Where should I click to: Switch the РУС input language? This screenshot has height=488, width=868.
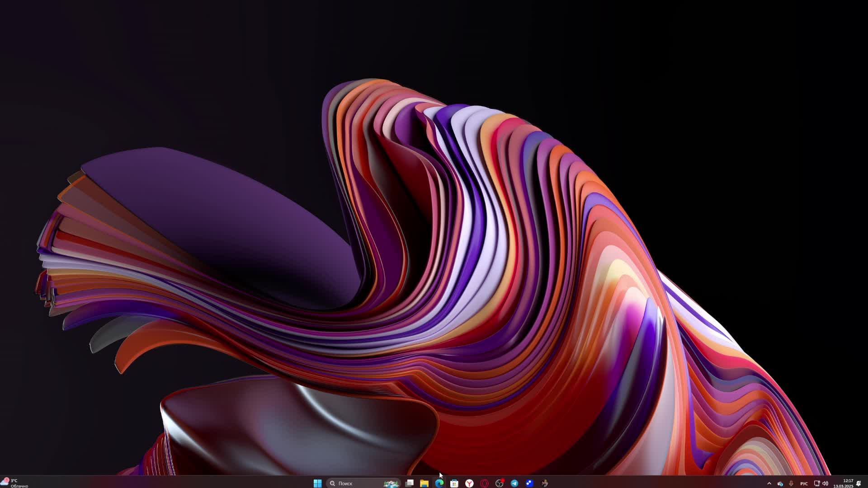[x=804, y=483]
